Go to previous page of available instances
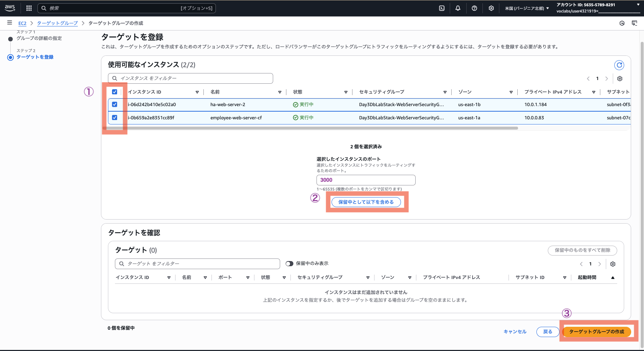Image resolution: width=644 pixels, height=351 pixels. (x=588, y=79)
